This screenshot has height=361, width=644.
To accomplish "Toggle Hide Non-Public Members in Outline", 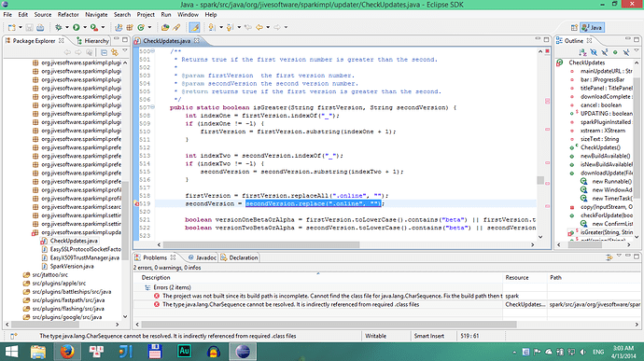I will 615,52.
